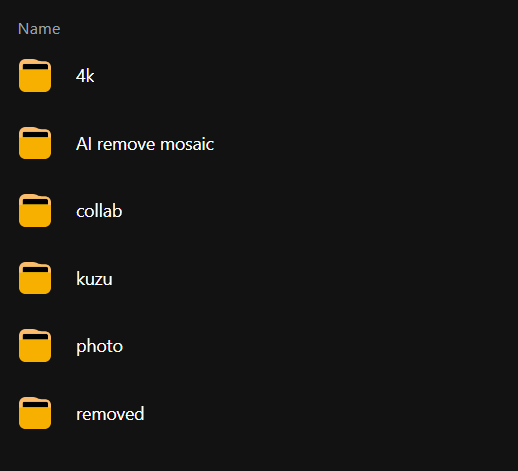Viewport: 518px width, 471px height.
Task: Select the photo folder name
Action: coord(99,347)
